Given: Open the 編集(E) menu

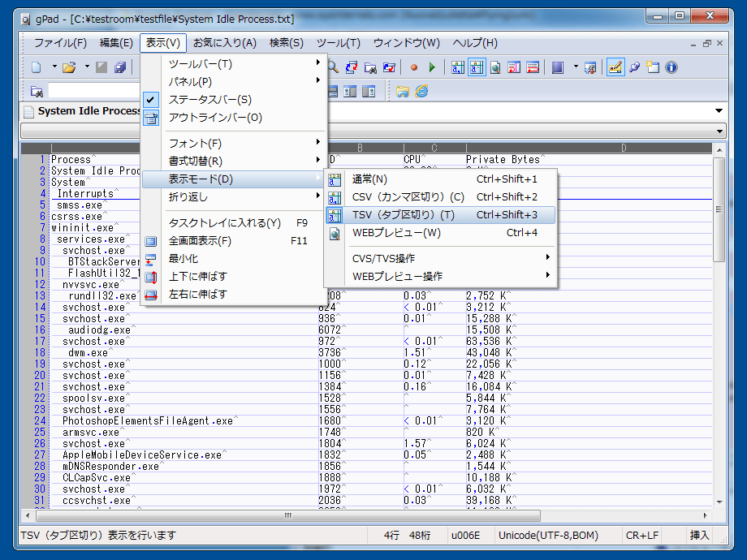Looking at the screenshot, I should [116, 43].
